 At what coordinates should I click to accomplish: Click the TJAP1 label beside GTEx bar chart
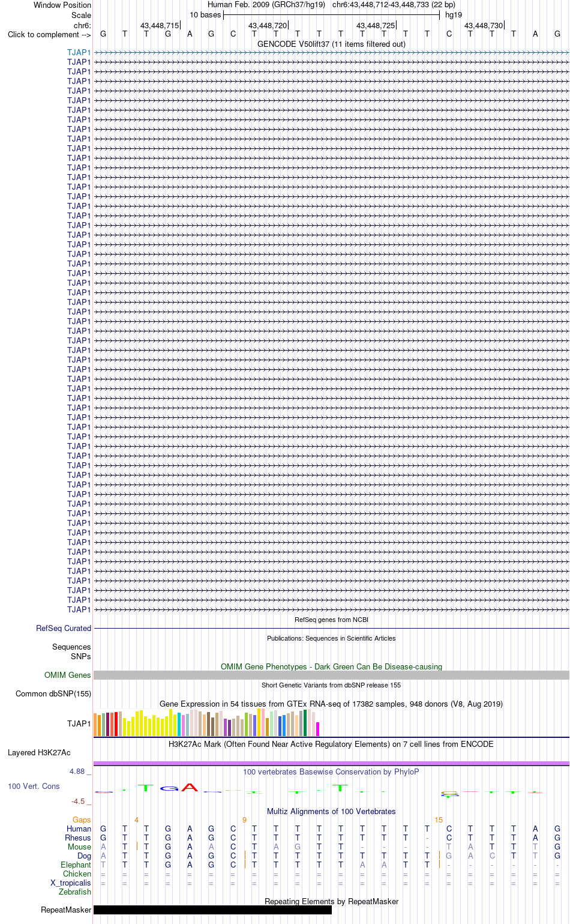79,723
